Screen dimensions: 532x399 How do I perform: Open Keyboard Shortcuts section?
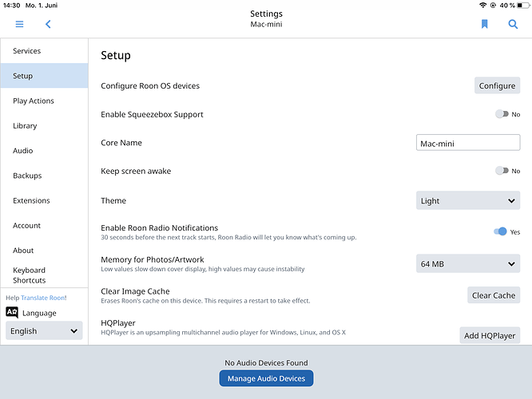(45, 275)
